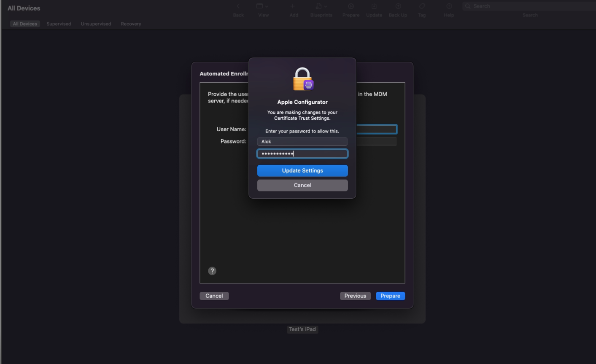596x364 pixels.
Task: Click the Automated Enrollment sheet title
Action: tap(224, 74)
